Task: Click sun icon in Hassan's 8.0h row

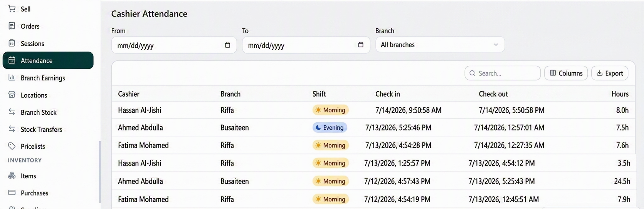Action: coord(318,110)
